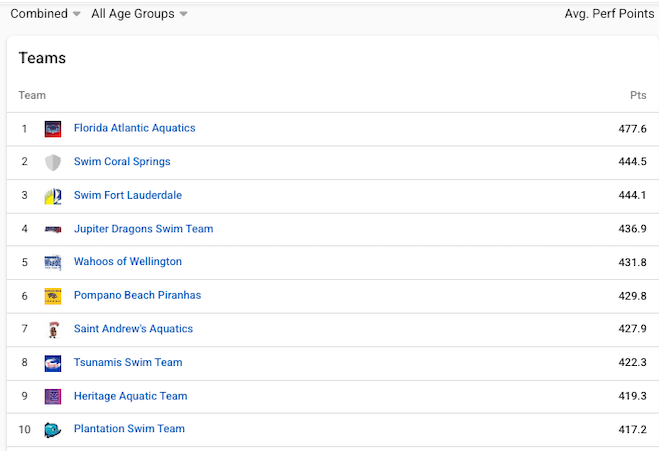Screen dimensions: 659x451
Task: Click the Jupiter Dragons Swim Team logo
Action: pyautogui.click(x=53, y=229)
